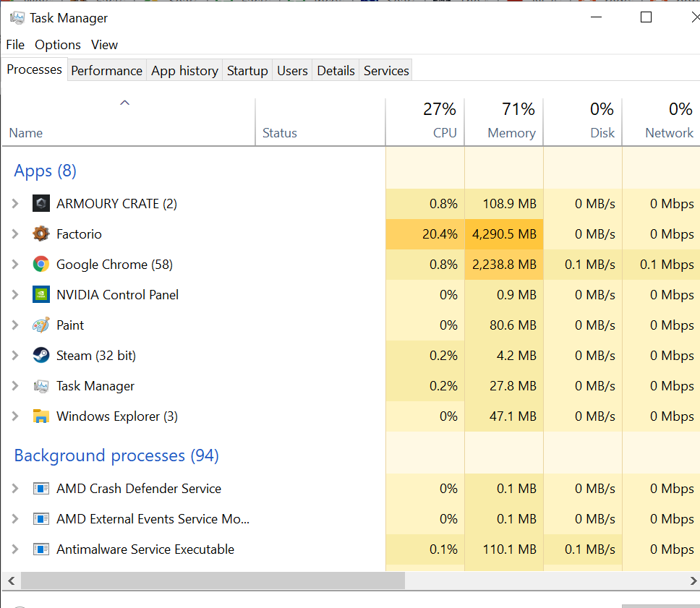Click the Background processes (94) heading

coord(116,455)
